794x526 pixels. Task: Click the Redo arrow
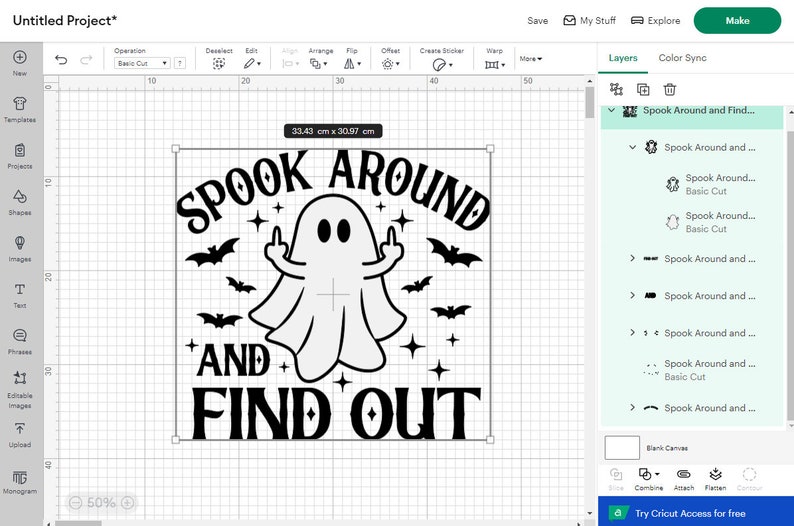point(86,60)
